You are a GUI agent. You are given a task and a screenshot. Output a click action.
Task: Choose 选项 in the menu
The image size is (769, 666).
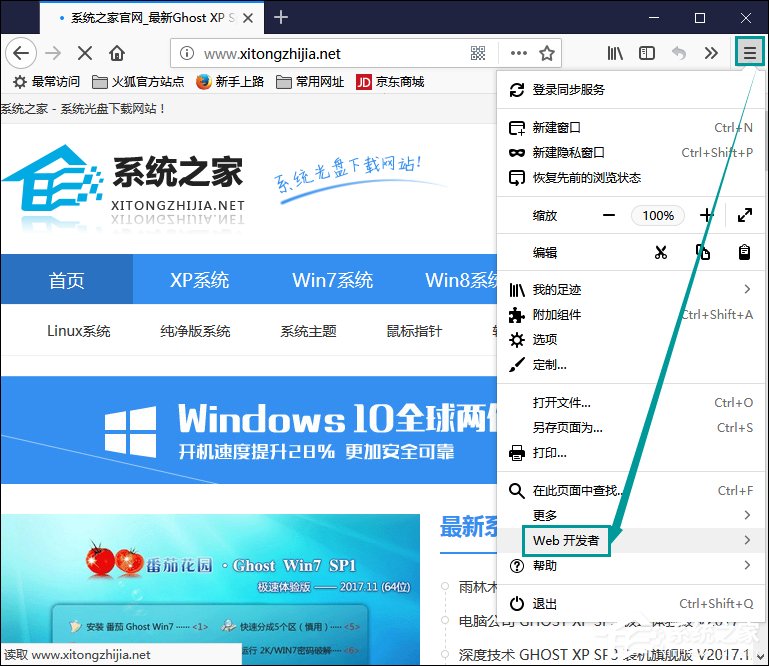pyautogui.click(x=545, y=340)
